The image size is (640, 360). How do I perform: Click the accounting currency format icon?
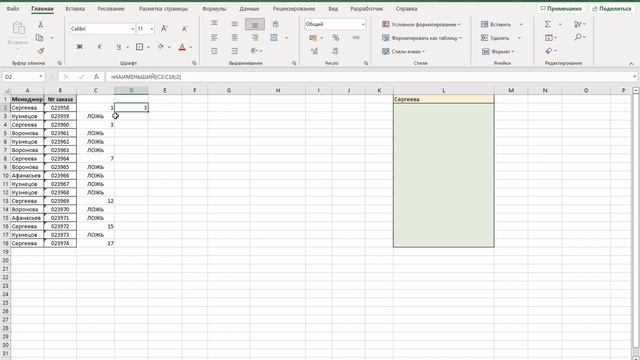coord(313,38)
